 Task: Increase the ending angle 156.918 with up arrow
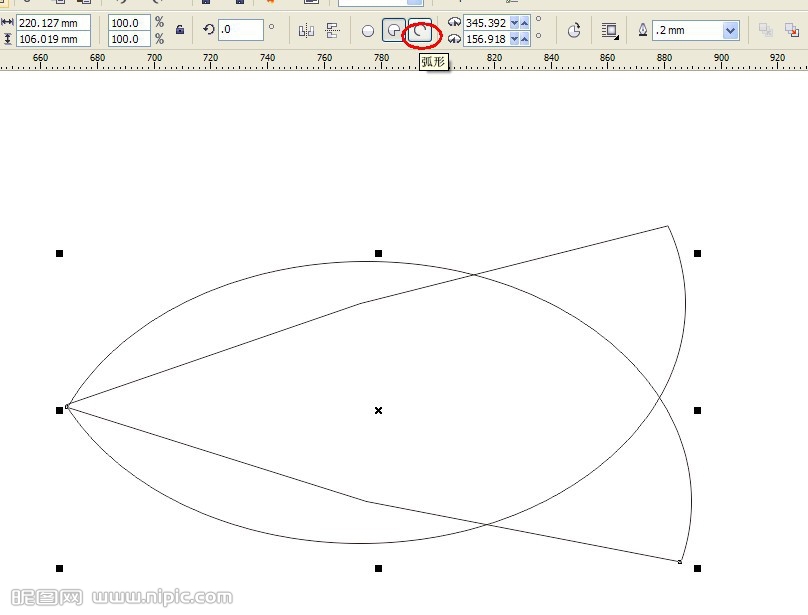pos(525,39)
